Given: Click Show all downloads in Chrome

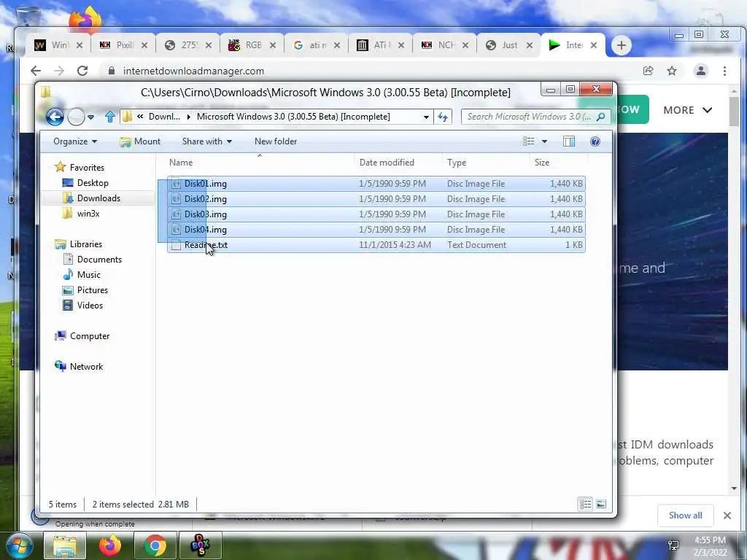Looking at the screenshot, I should [685, 516].
